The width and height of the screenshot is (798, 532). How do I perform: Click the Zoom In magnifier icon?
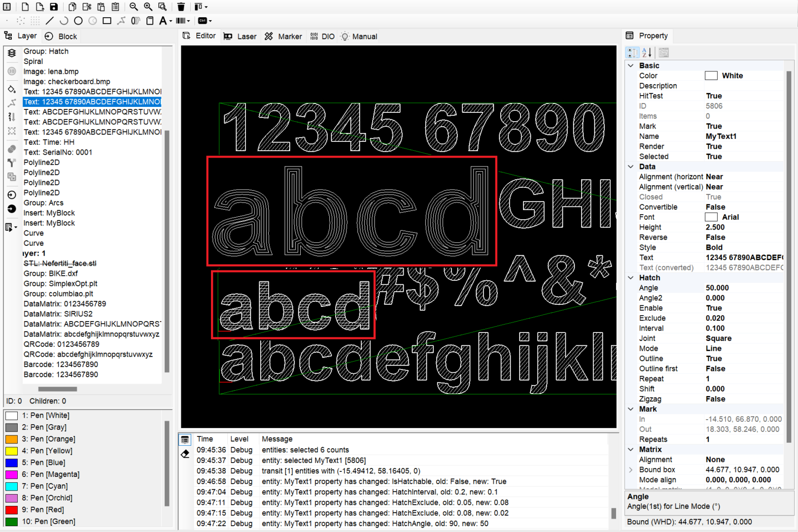tap(148, 7)
